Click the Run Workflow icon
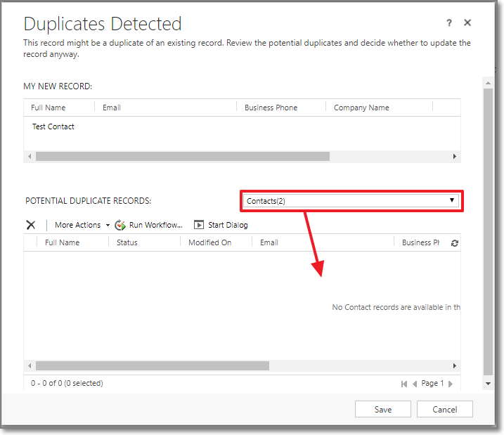504x435 pixels. tap(120, 225)
